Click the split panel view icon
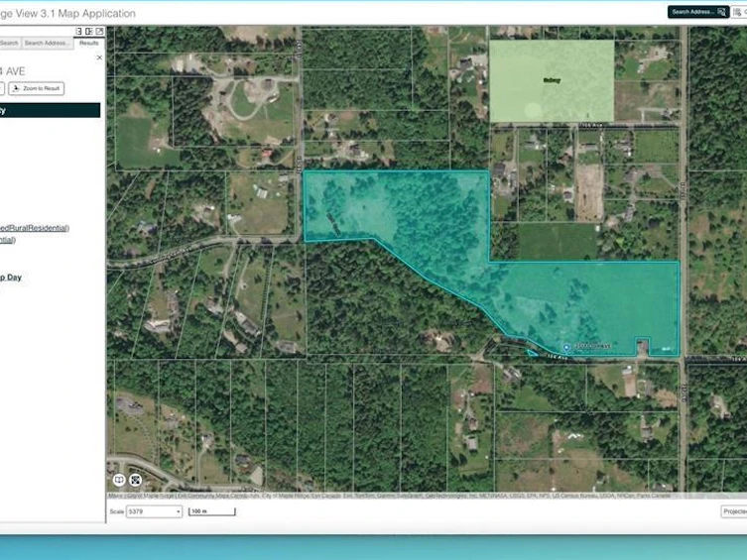The image size is (747, 560). click(89, 32)
